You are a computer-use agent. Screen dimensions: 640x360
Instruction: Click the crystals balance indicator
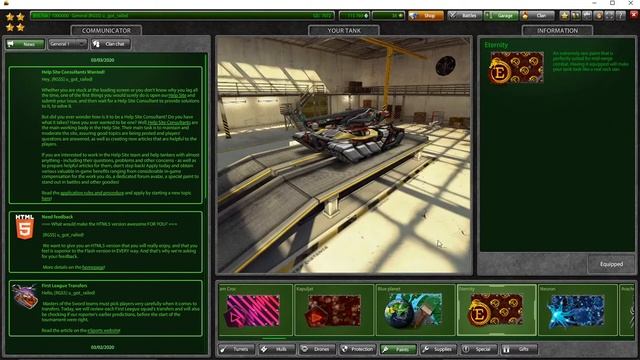point(354,16)
